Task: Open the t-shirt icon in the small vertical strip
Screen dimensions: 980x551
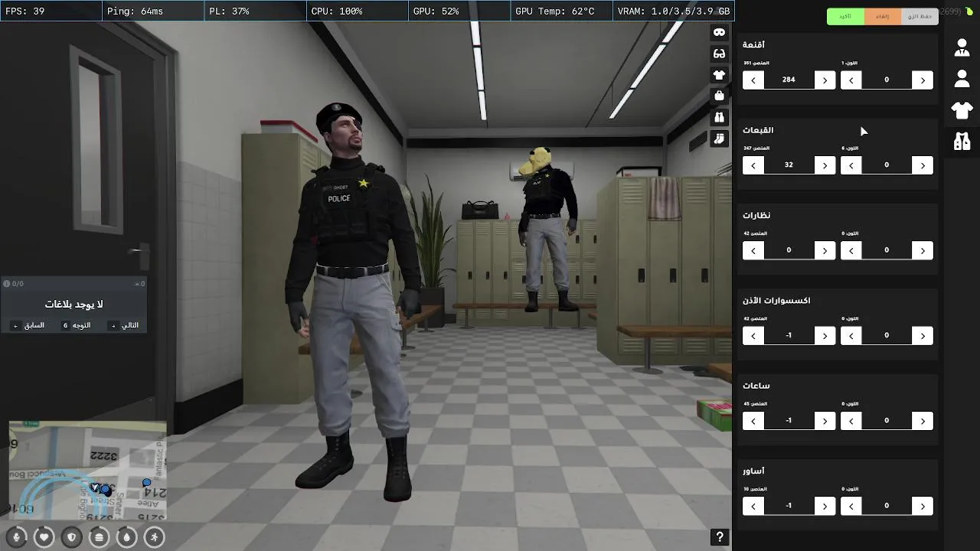Action: click(719, 75)
